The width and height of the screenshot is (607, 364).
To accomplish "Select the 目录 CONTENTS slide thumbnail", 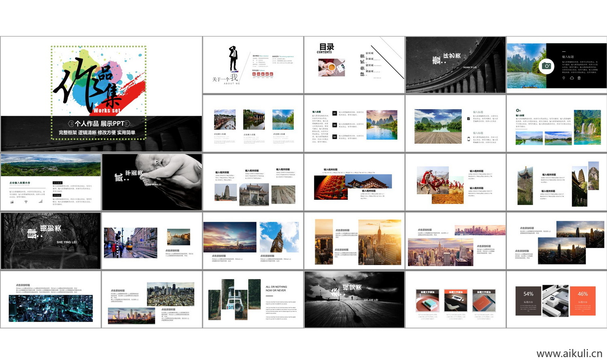I will point(354,65).
